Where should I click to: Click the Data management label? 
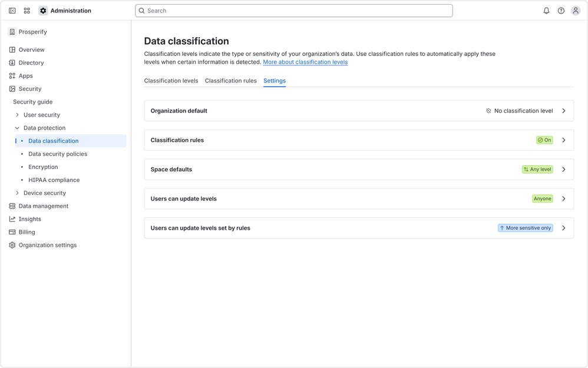(x=44, y=206)
